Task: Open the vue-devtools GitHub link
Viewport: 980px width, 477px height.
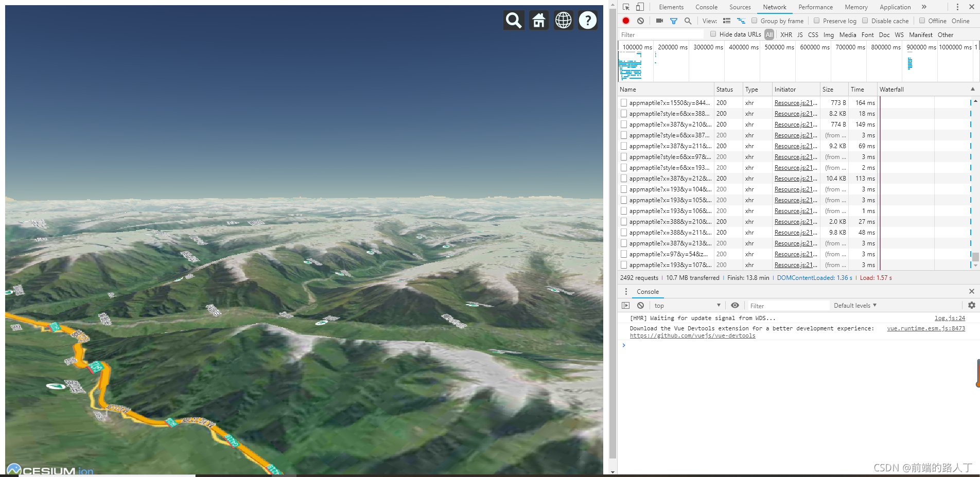Action: [x=692, y=335]
